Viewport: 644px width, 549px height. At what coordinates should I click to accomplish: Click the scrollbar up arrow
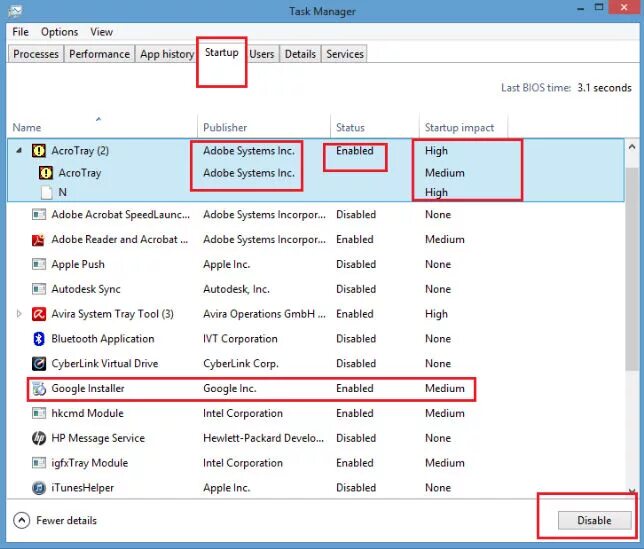(632, 147)
